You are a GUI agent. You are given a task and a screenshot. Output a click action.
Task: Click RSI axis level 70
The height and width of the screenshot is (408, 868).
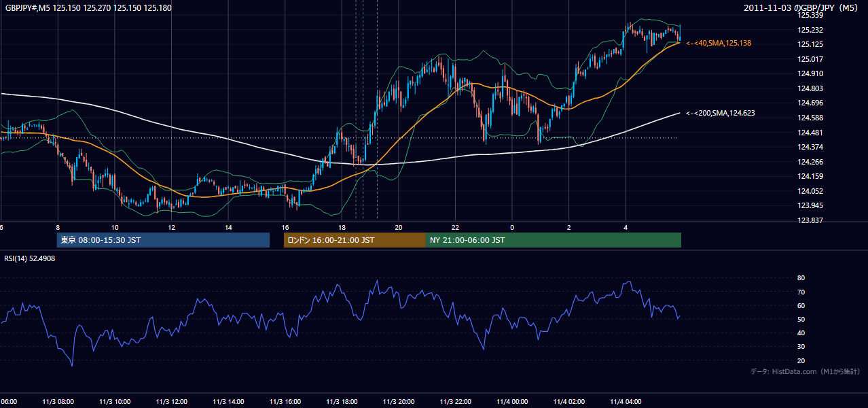coord(801,292)
